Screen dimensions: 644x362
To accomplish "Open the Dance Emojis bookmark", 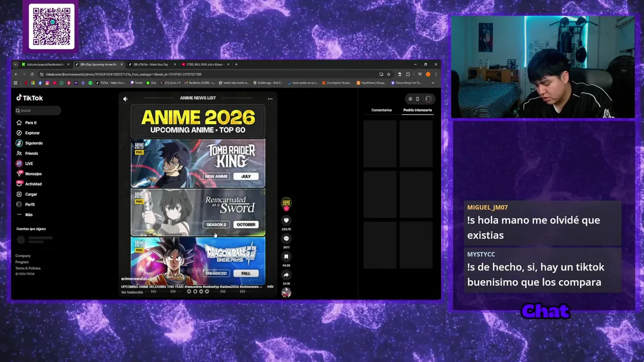I will tap(406, 83).
